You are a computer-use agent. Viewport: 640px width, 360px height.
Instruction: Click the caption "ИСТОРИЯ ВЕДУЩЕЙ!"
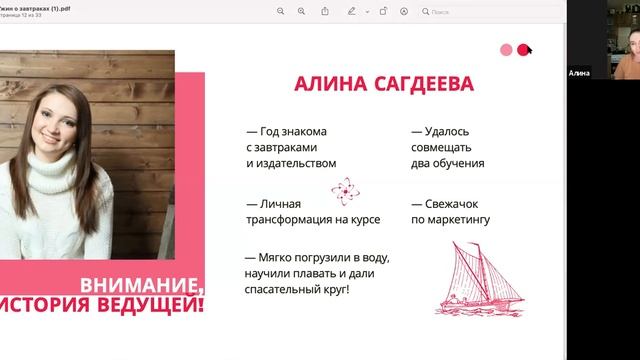[x=102, y=305]
